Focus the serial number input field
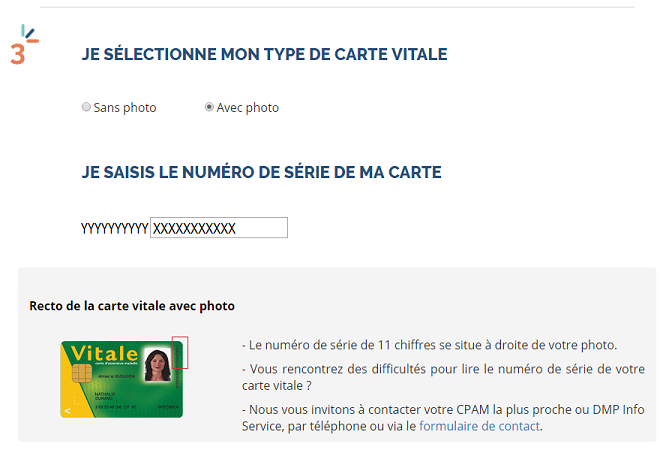Image resolution: width=666 pixels, height=453 pixels. [x=219, y=228]
